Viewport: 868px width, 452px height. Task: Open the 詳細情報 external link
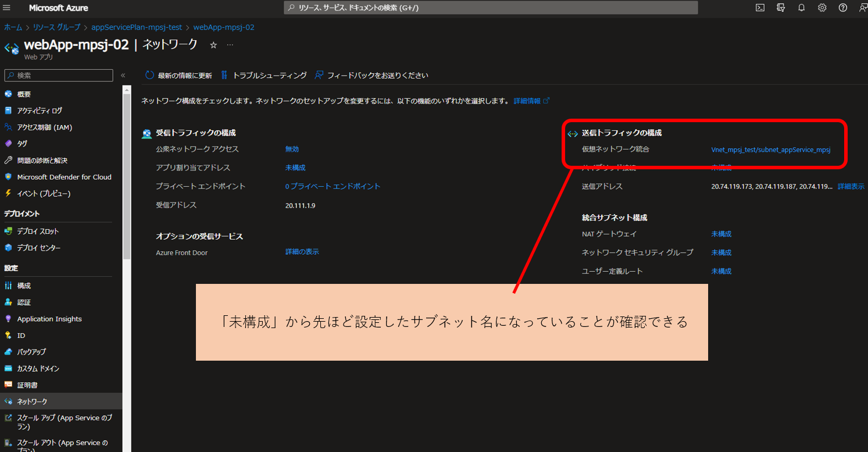pyautogui.click(x=531, y=101)
